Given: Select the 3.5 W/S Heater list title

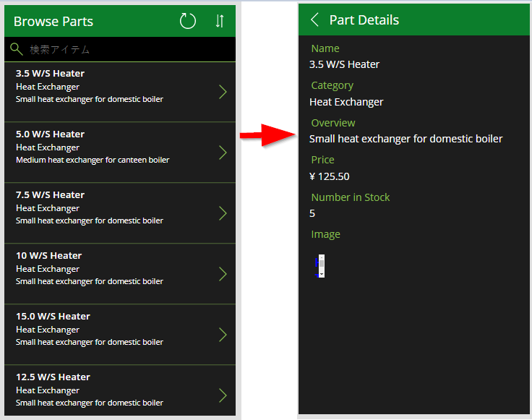Looking at the screenshot, I should click(x=50, y=73).
